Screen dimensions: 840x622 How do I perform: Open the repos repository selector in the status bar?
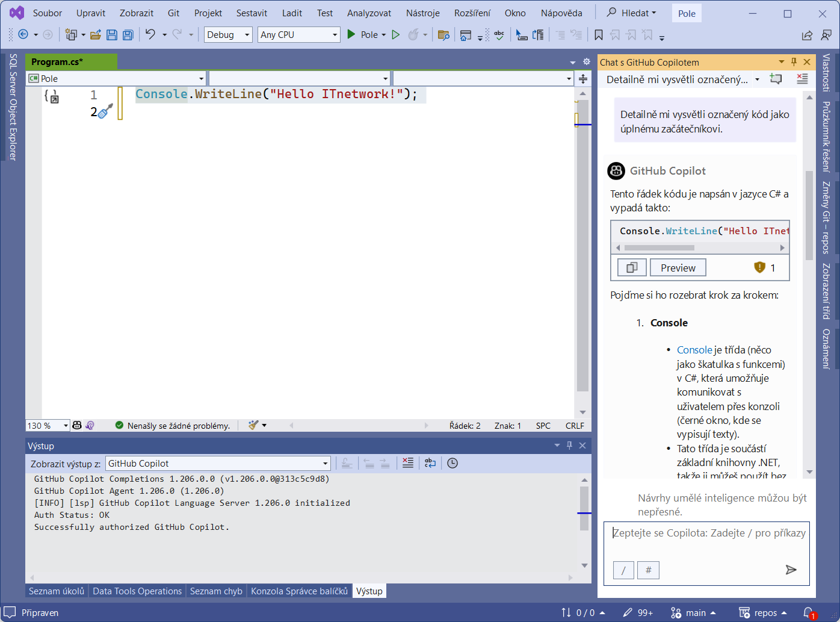pyautogui.click(x=763, y=613)
